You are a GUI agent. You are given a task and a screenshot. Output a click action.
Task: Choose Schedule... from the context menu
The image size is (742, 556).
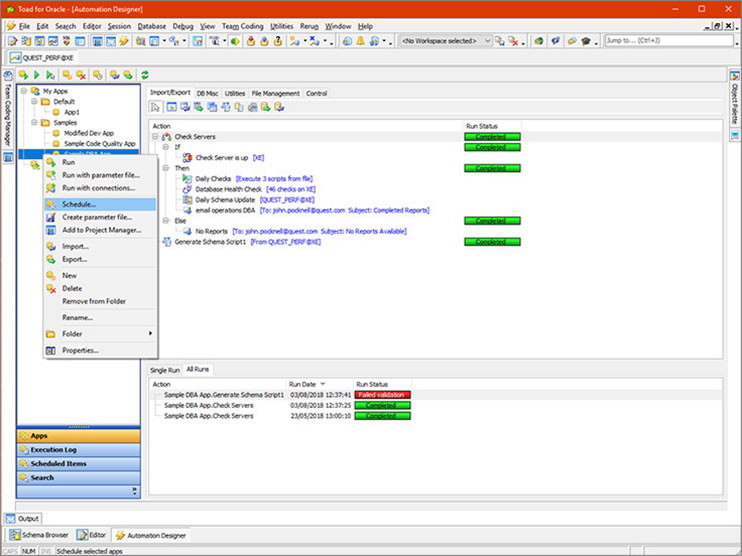(x=100, y=204)
